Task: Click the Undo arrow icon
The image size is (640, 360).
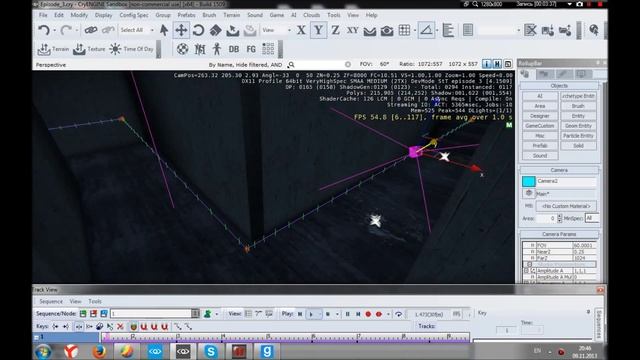Action: (44, 30)
